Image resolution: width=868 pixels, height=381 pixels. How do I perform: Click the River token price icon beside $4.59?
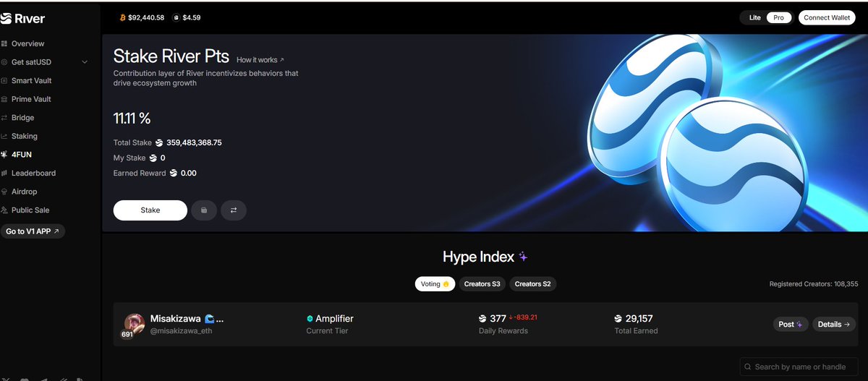coord(176,17)
